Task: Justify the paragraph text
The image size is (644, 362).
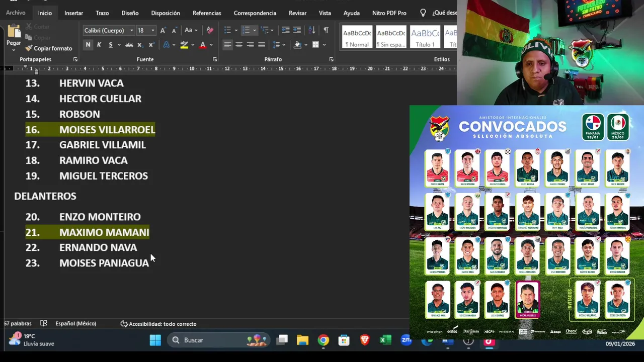Action: (x=261, y=45)
